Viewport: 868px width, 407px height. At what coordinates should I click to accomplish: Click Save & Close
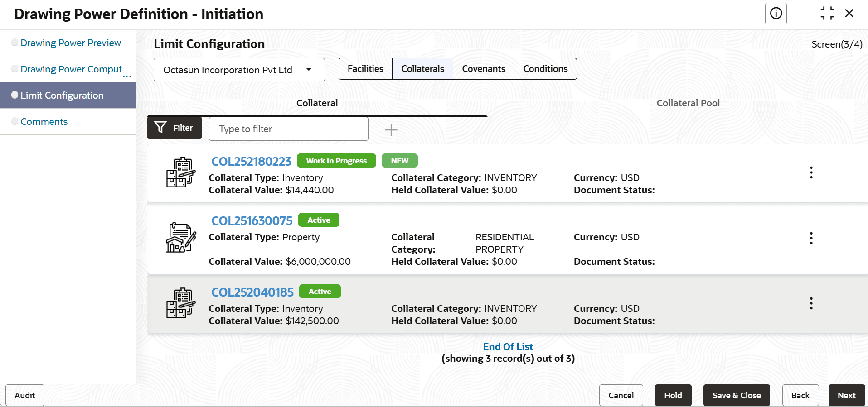[x=737, y=395]
